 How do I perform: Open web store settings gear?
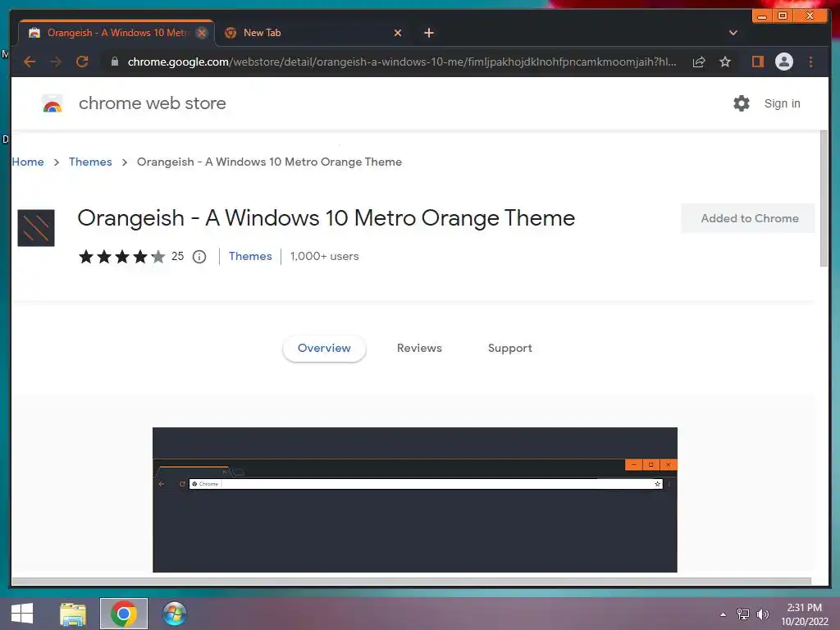point(742,103)
